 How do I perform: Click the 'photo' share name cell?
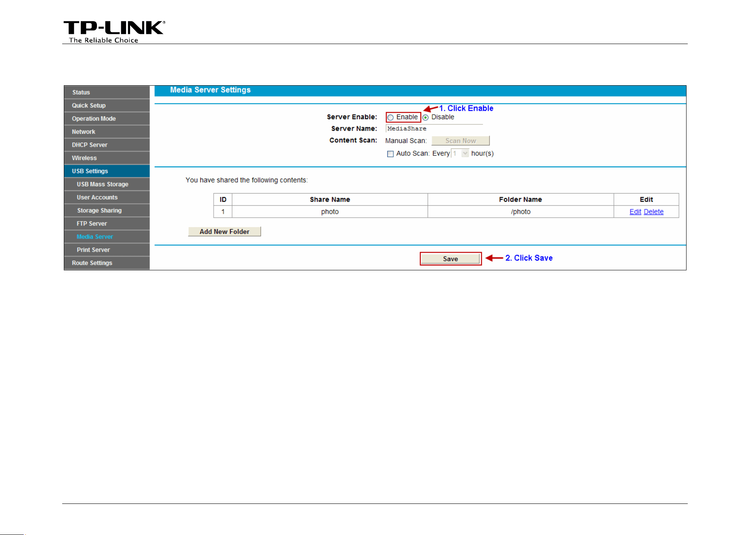coord(330,212)
